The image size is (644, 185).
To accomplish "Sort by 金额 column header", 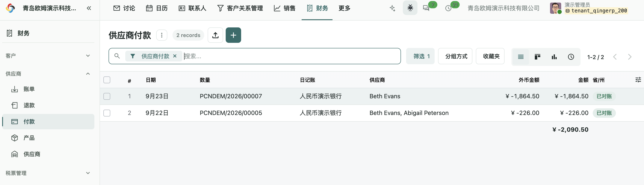I will pos(583,80).
